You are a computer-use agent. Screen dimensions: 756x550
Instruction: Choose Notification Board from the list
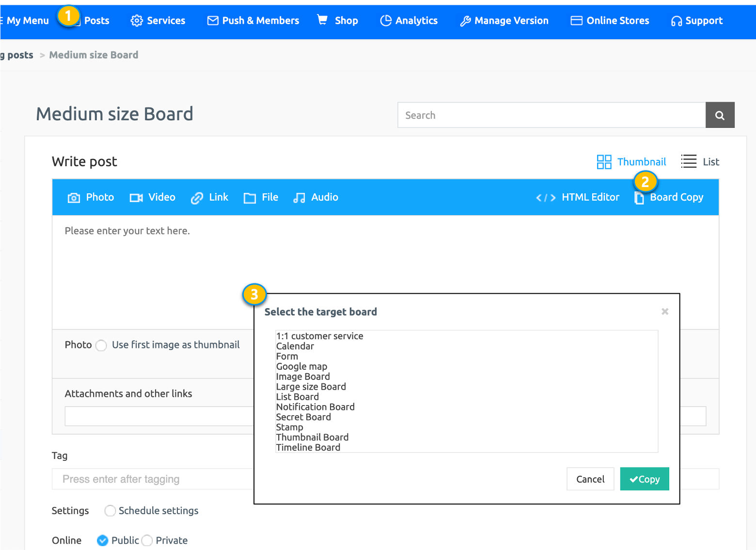click(315, 407)
